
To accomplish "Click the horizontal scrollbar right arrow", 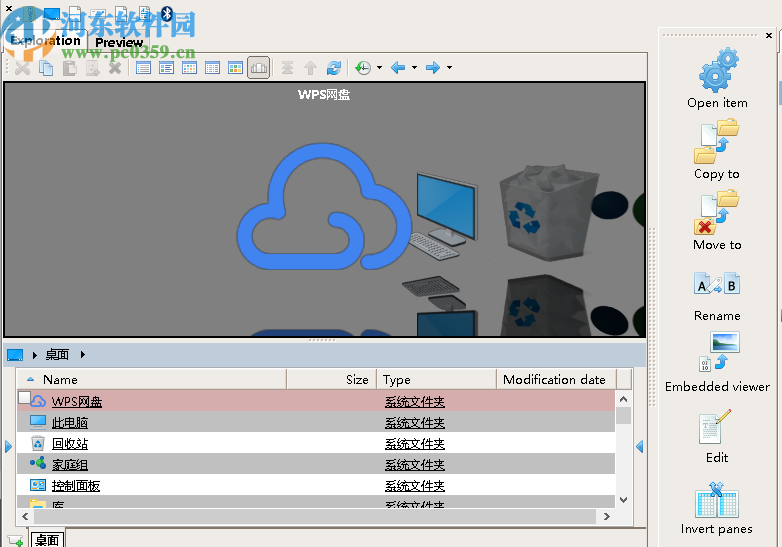I will point(606,517).
